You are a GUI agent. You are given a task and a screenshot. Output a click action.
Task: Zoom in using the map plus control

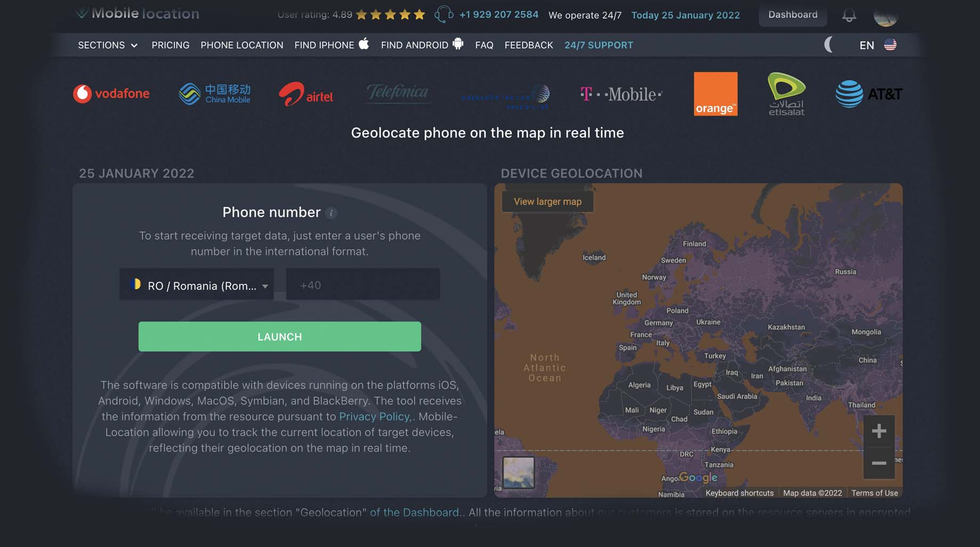point(879,430)
